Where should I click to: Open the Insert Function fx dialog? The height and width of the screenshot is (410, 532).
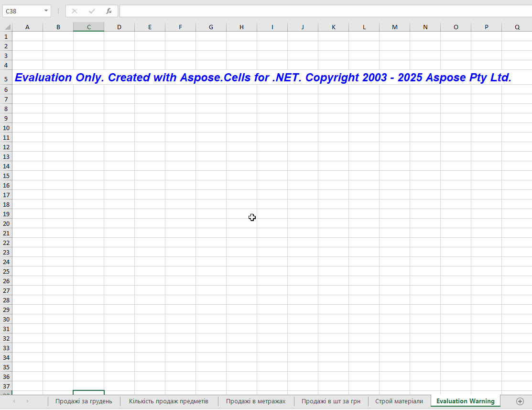(109, 11)
